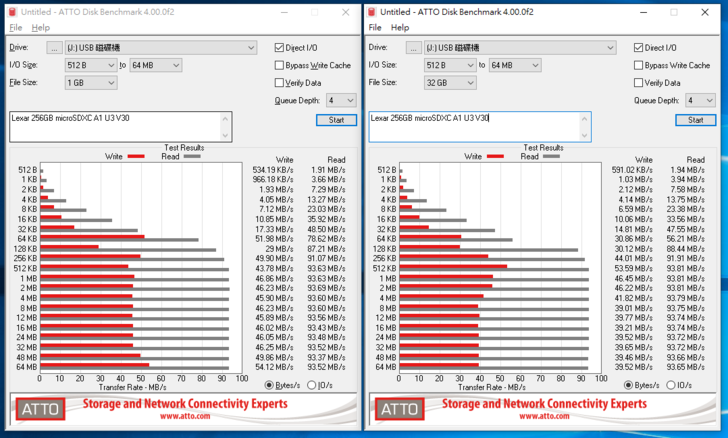Viewport: 728px width, 438px height.
Task: Click 78.62 MB/s read value, left window
Action: pyautogui.click(x=326, y=239)
